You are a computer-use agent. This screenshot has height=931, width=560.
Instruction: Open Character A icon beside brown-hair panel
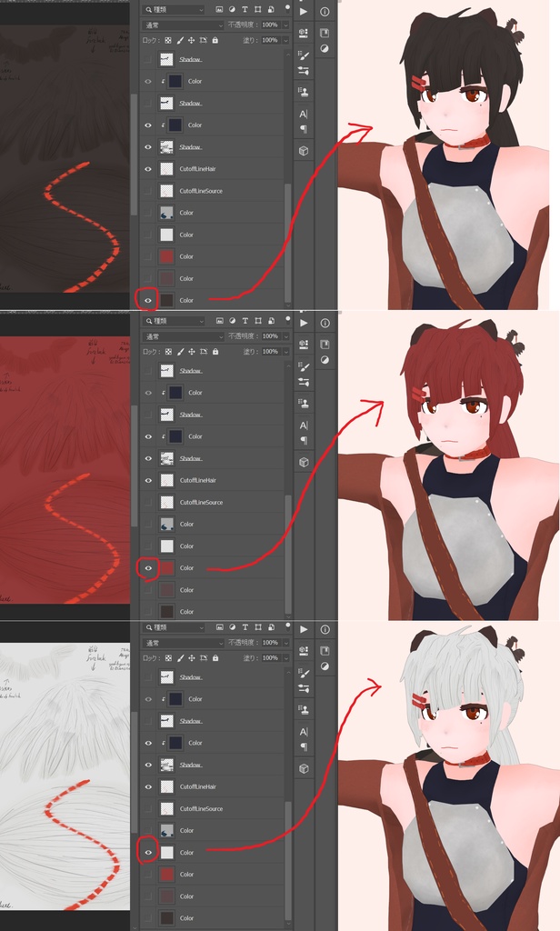(304, 114)
